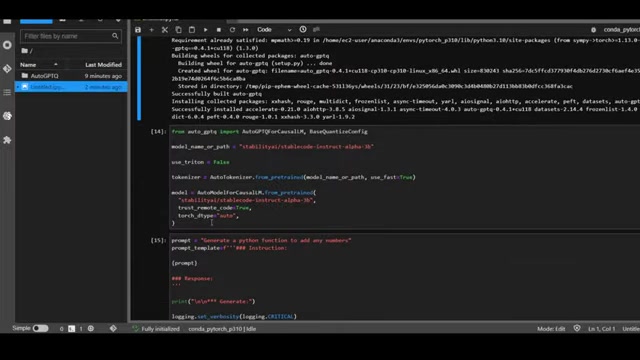Open the Extension Manager puzzle icon

[x=7, y=140]
